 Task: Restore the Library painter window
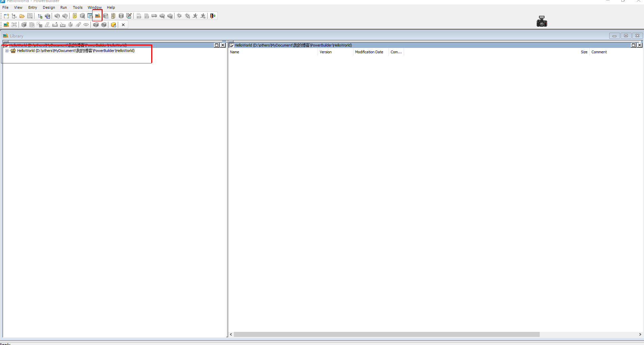(x=626, y=36)
